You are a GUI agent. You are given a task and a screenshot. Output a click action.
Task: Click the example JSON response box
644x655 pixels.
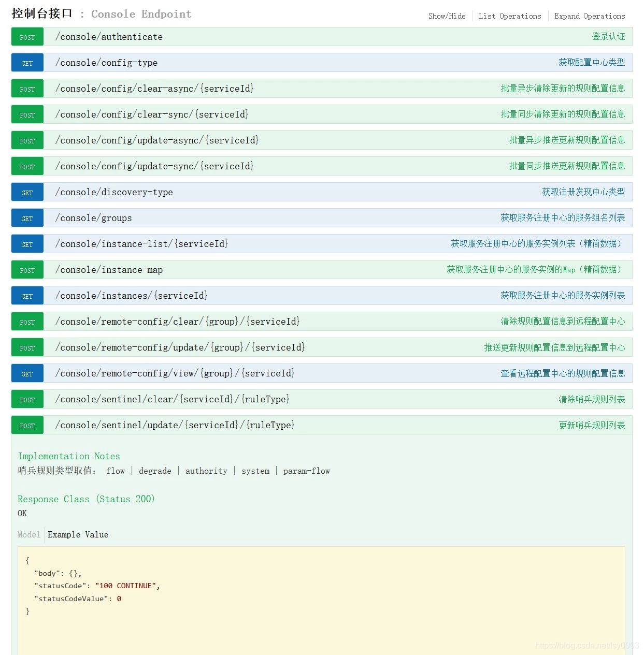(321, 601)
